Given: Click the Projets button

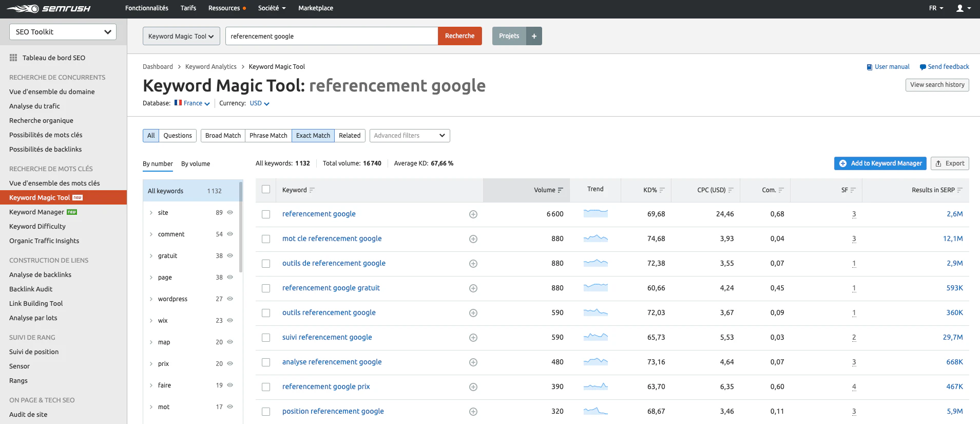Looking at the screenshot, I should [x=509, y=36].
